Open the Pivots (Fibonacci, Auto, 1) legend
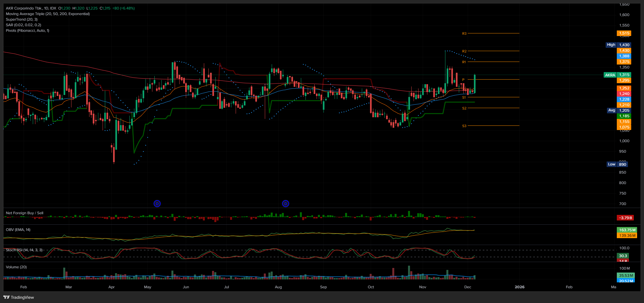644x303 pixels. [27, 30]
